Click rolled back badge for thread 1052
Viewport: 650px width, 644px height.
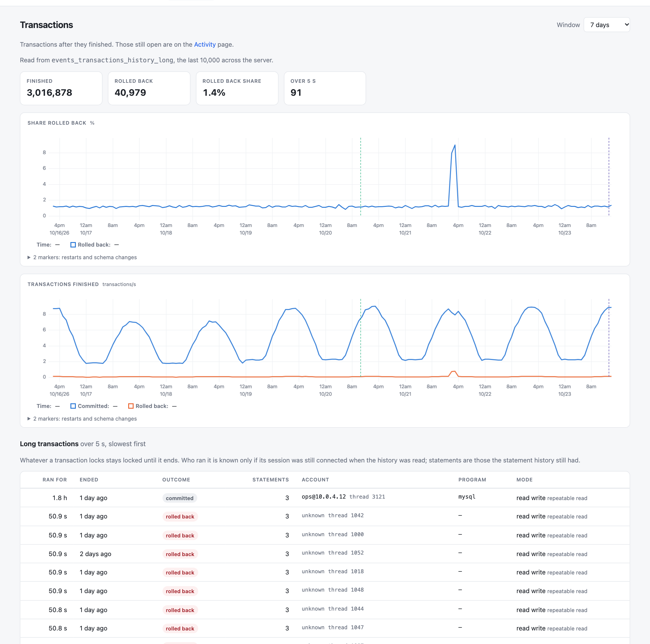pos(180,554)
